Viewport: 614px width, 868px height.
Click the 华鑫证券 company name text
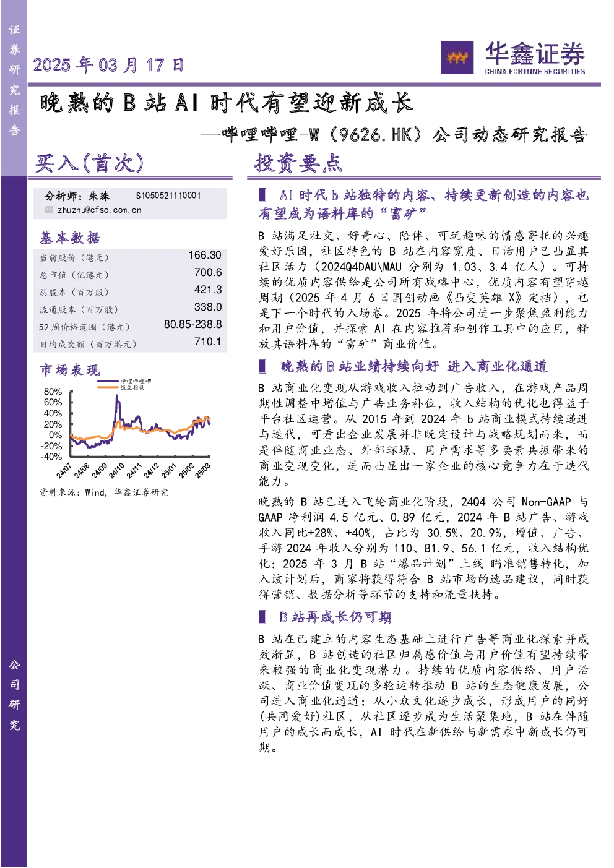coord(535,53)
